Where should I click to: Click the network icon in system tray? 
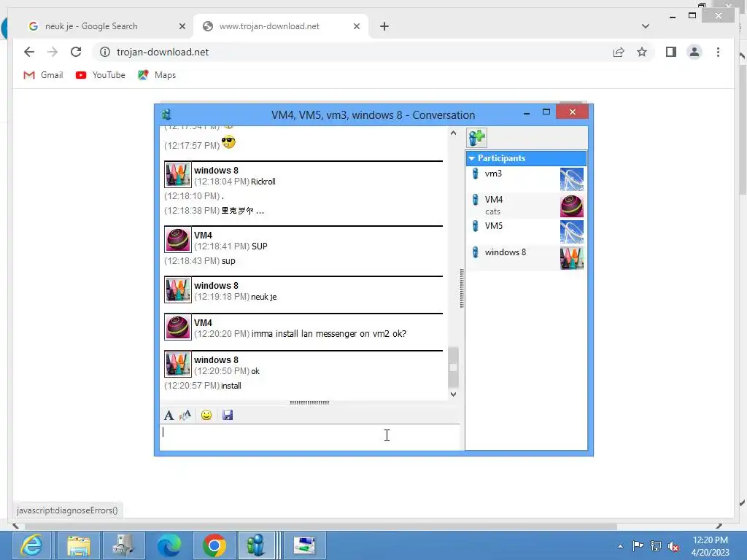tap(656, 546)
